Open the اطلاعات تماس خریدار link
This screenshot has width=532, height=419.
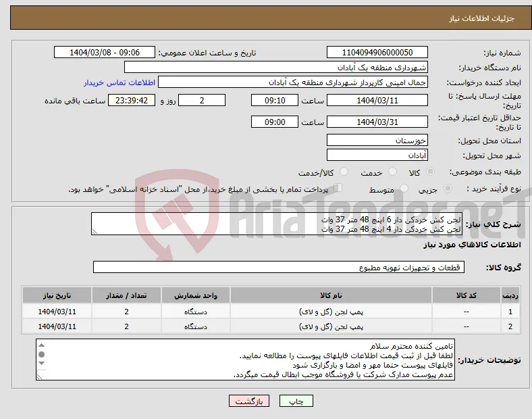click(119, 83)
